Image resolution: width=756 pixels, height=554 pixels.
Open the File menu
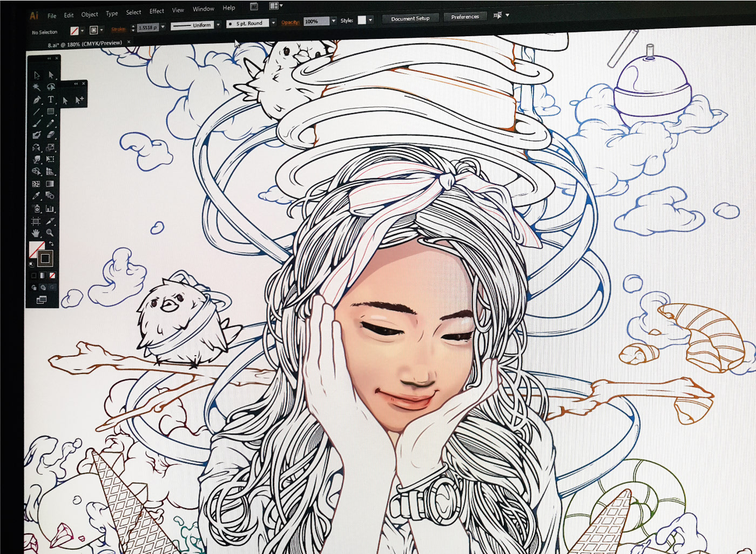pyautogui.click(x=52, y=16)
